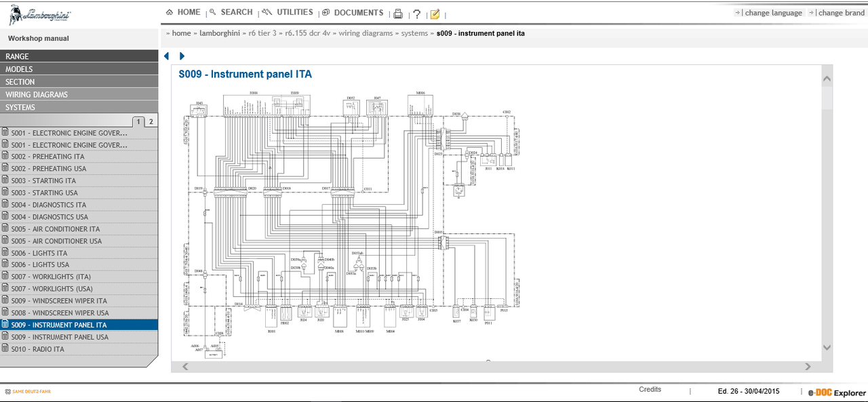Click the Workshop manual heading

(39, 39)
